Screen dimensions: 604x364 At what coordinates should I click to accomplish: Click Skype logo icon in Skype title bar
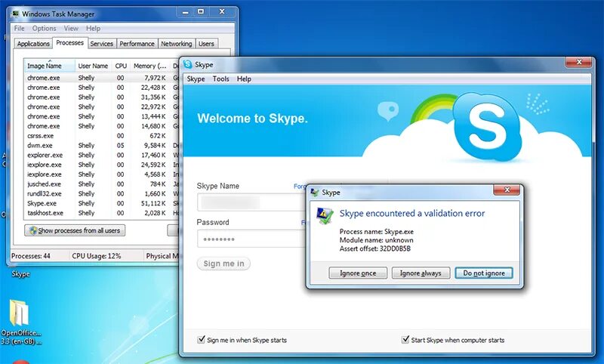187,64
